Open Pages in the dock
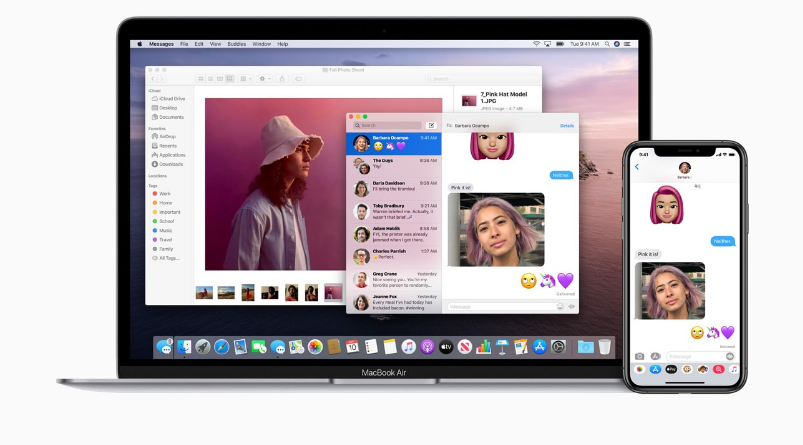 (x=520, y=347)
